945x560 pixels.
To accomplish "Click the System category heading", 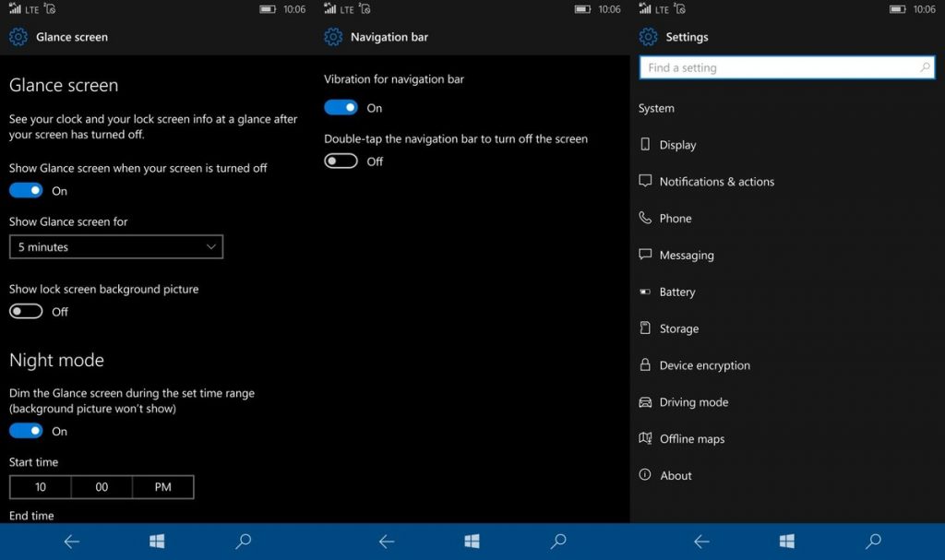I will (x=656, y=109).
